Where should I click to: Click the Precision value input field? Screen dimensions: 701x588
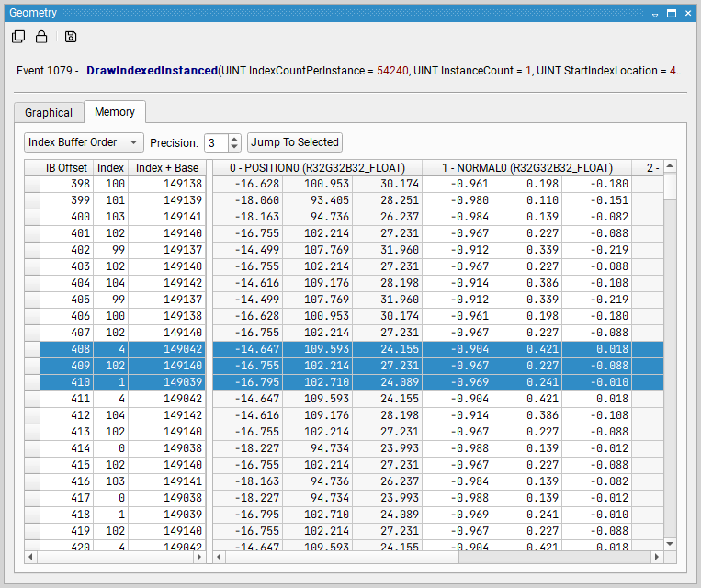pos(215,142)
